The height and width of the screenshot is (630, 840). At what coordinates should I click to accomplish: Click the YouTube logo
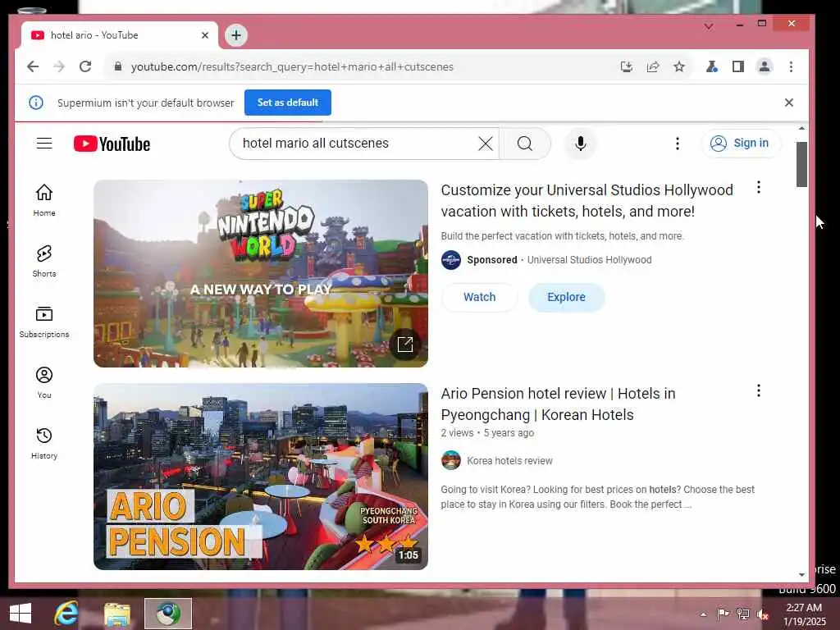coord(112,144)
